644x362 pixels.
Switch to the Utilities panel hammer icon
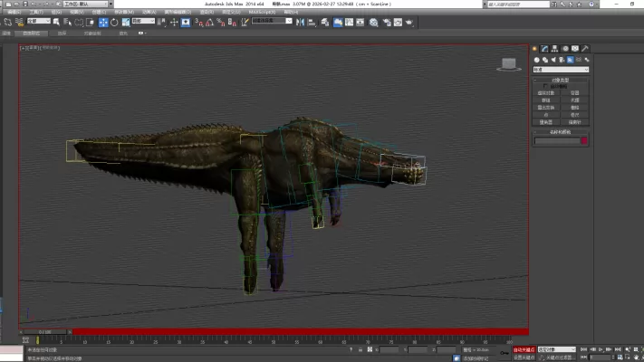585,49
